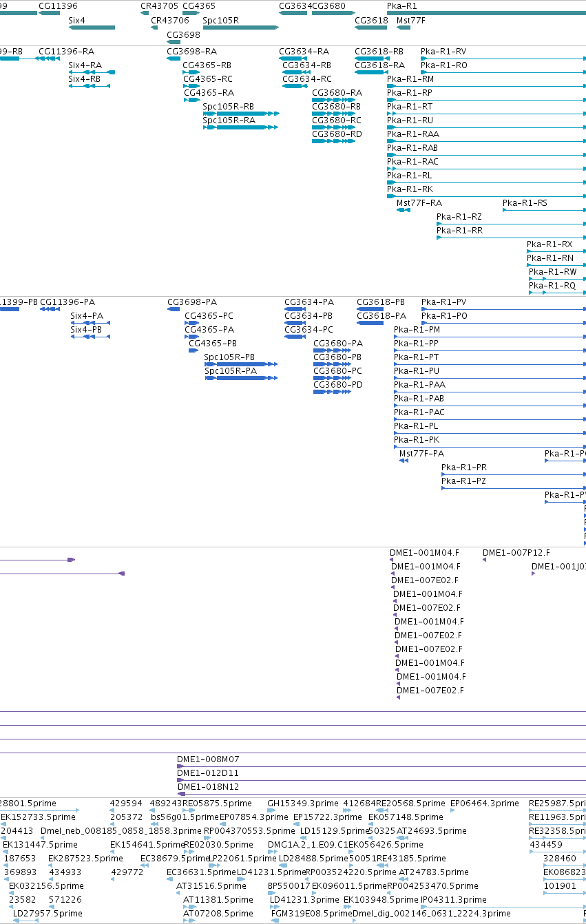The width and height of the screenshot is (586, 924).
Task: Open the GH15349.3prime EST label
Action: [x=303, y=803]
